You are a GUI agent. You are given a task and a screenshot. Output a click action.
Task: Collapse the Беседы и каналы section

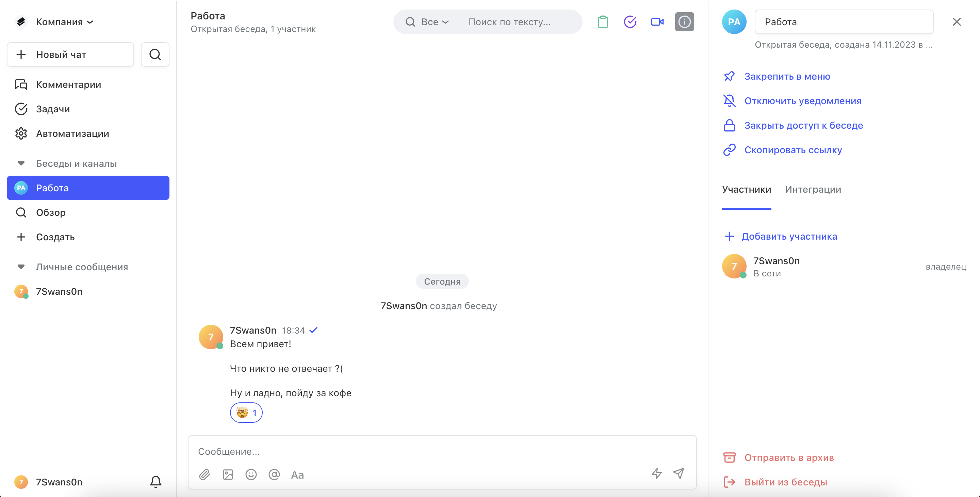[x=21, y=163]
